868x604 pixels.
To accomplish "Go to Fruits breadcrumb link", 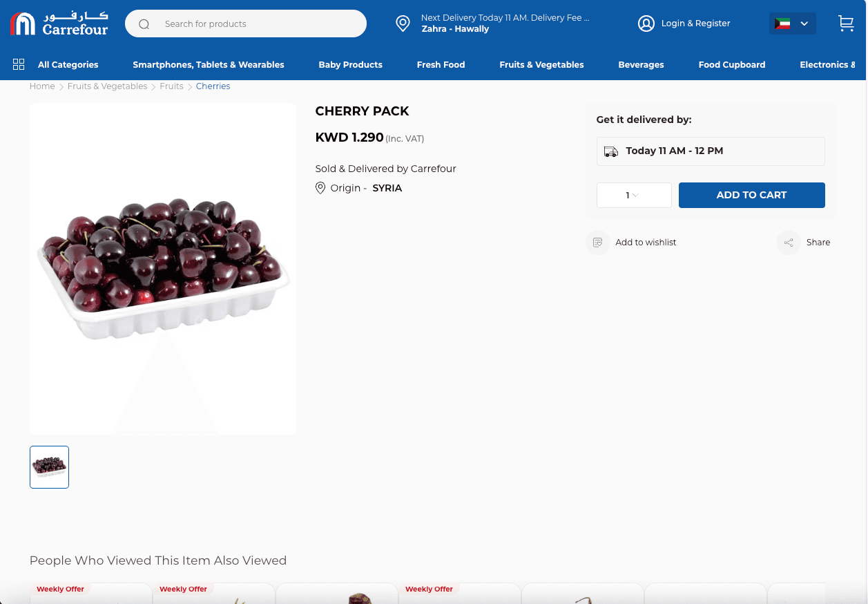I will tap(171, 86).
